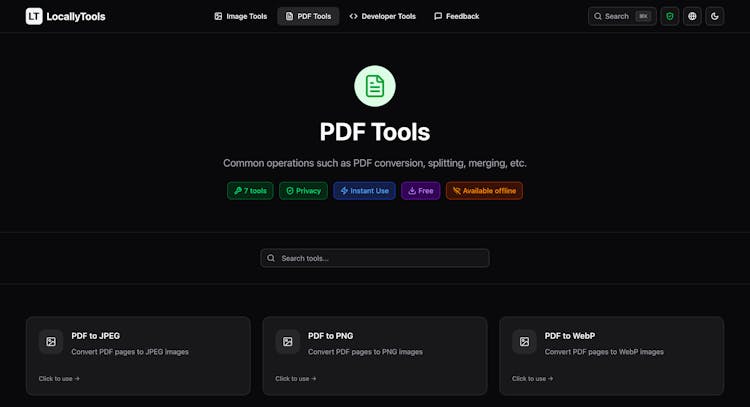Viewport: 750px width, 407px height.
Task: Click the Available offline badge
Action: pos(484,191)
